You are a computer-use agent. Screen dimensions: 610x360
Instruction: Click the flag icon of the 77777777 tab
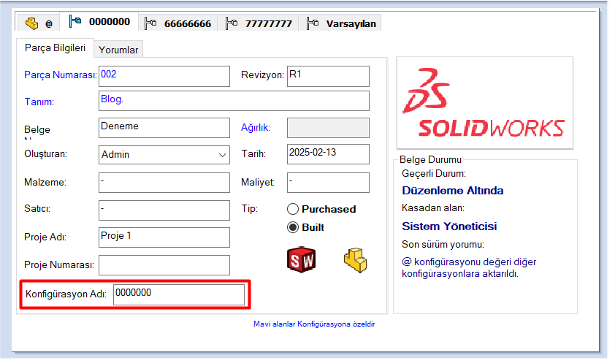[x=231, y=23]
